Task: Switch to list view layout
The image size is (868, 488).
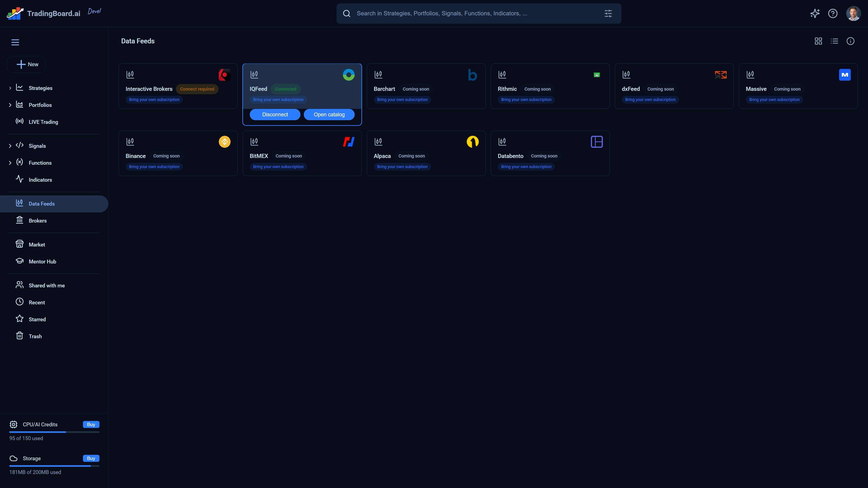Action: pyautogui.click(x=834, y=41)
